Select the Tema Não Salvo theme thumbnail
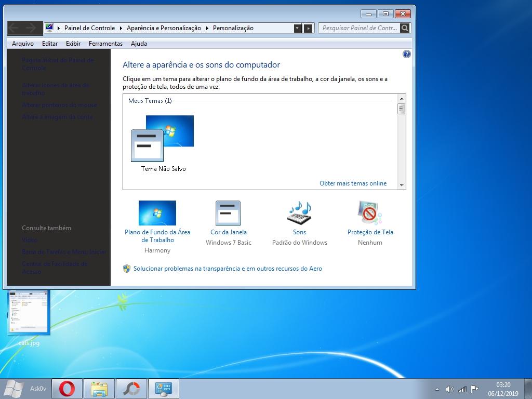 point(163,143)
